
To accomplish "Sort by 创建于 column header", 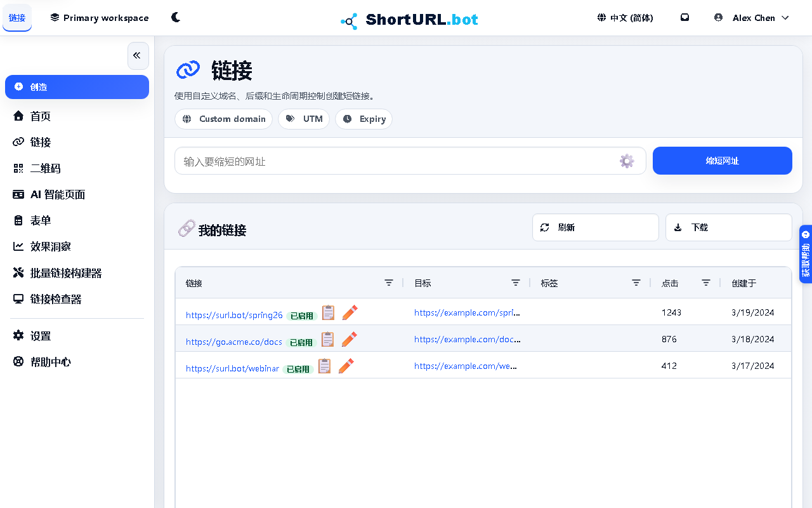I will (x=743, y=283).
